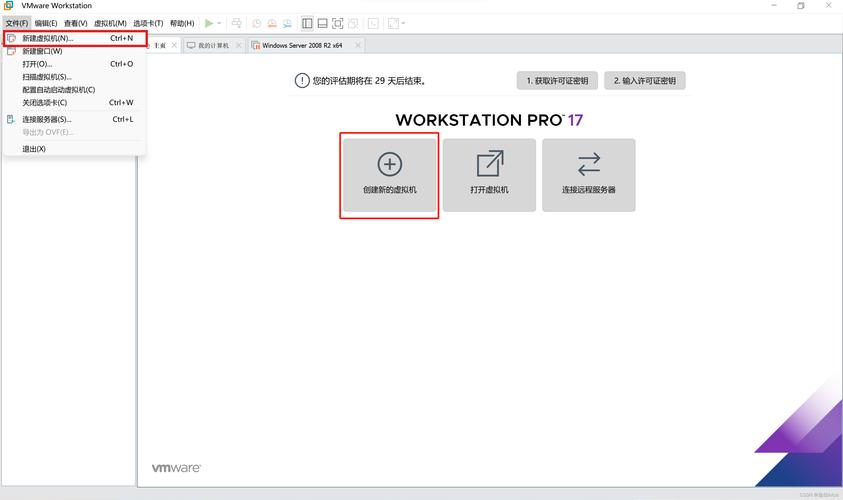Image resolution: width=843 pixels, height=500 pixels.
Task: Choose 退出(X) from the File menu
Action: pos(75,149)
